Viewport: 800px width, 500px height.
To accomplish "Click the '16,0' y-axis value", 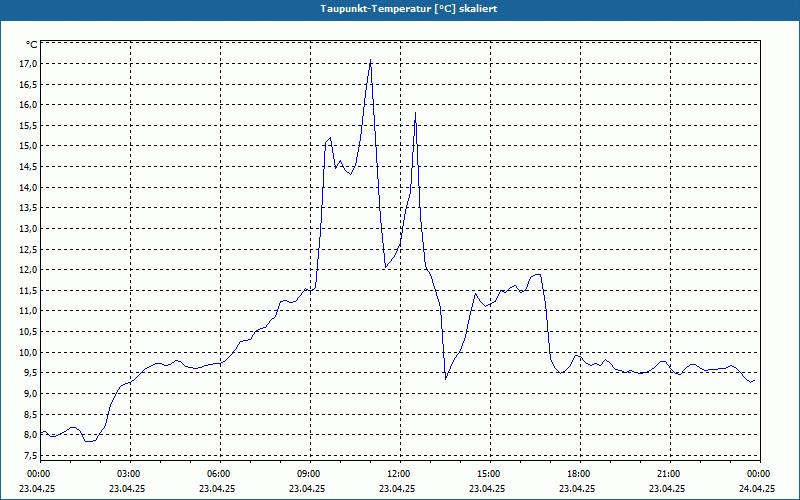I will 29,105.
